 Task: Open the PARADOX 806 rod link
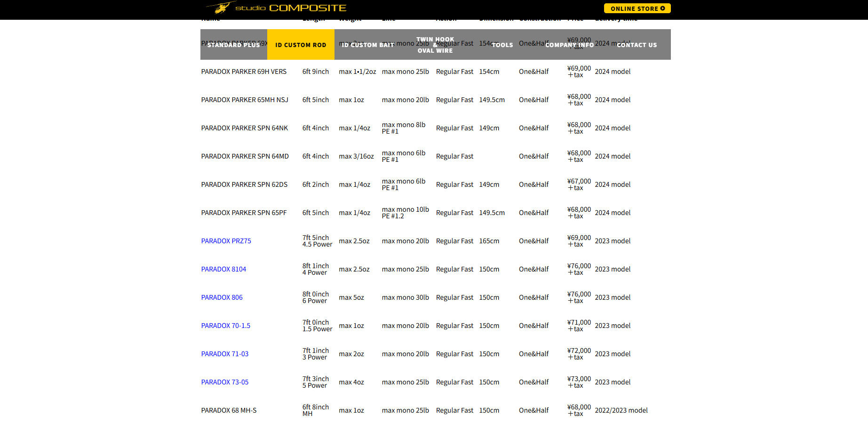point(222,297)
